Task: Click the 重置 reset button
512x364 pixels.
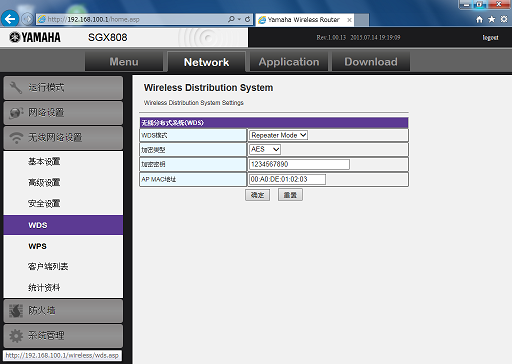Action: (x=290, y=195)
